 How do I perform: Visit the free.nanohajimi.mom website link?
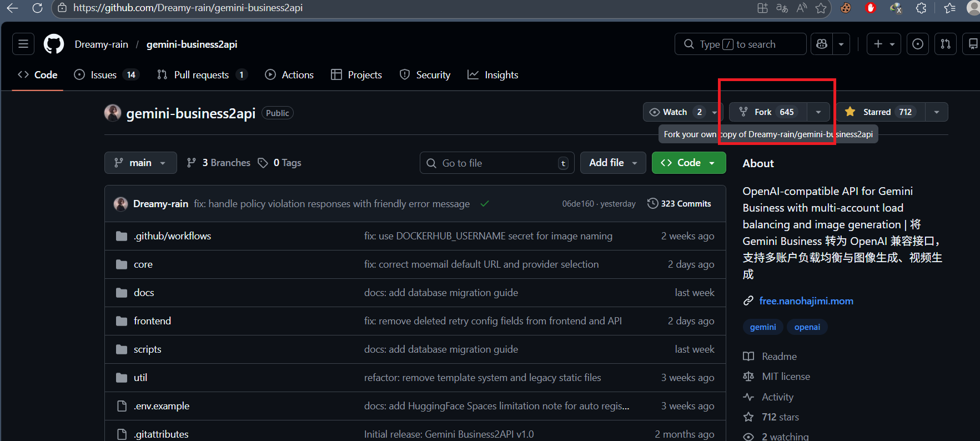click(x=806, y=301)
